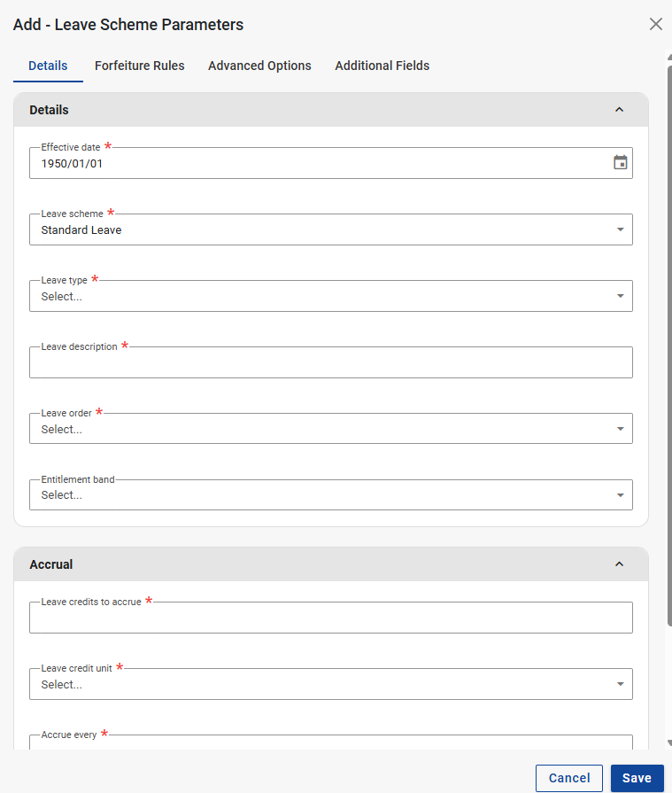
Task: Open the Leave scheme dropdown
Action: [330, 229]
